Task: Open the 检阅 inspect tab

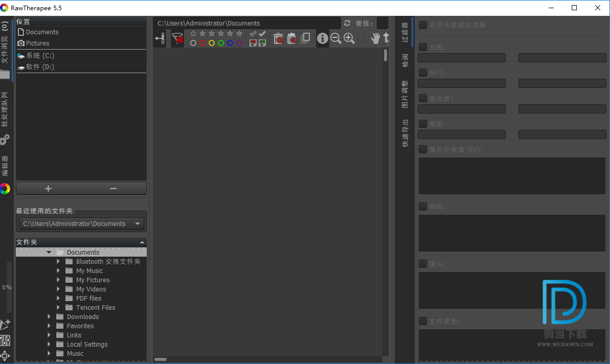Action: [405, 61]
